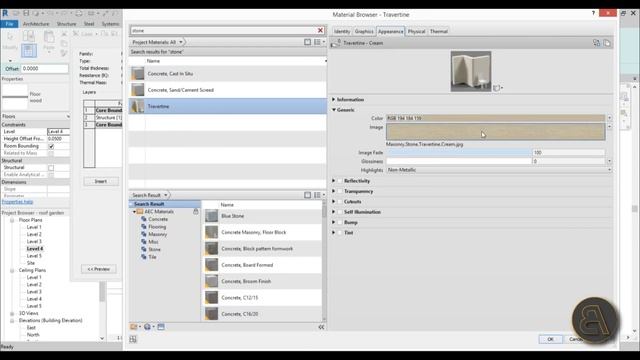Viewport: 640px width, 360px height.
Task: Click Blue Stone material swatch icon
Action: pos(211,216)
